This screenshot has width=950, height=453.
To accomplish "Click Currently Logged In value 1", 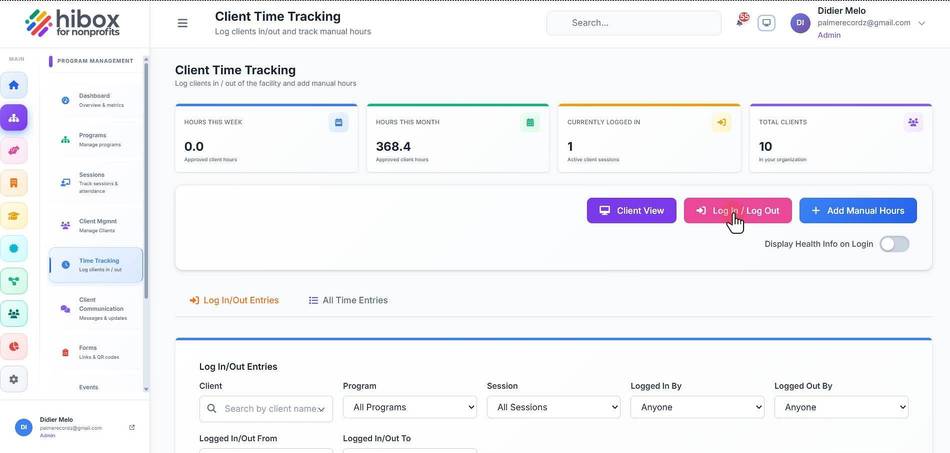I will pyautogui.click(x=570, y=146).
